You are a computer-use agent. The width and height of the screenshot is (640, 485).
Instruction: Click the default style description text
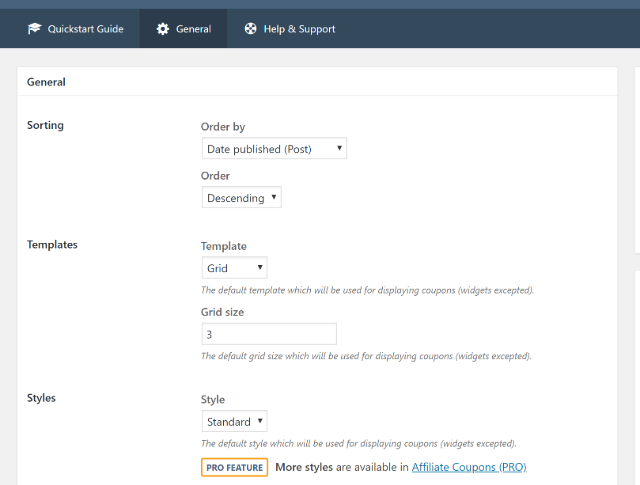[x=359, y=443]
